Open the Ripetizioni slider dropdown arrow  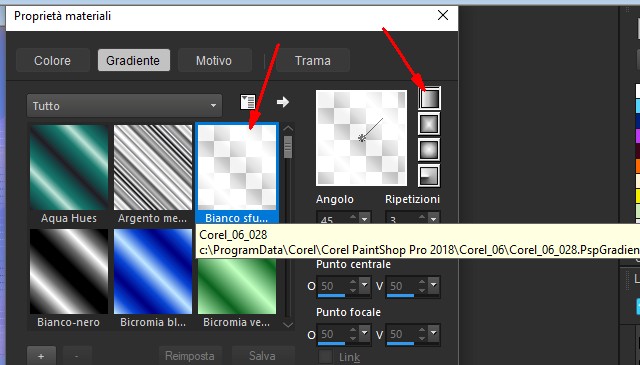[433, 218]
